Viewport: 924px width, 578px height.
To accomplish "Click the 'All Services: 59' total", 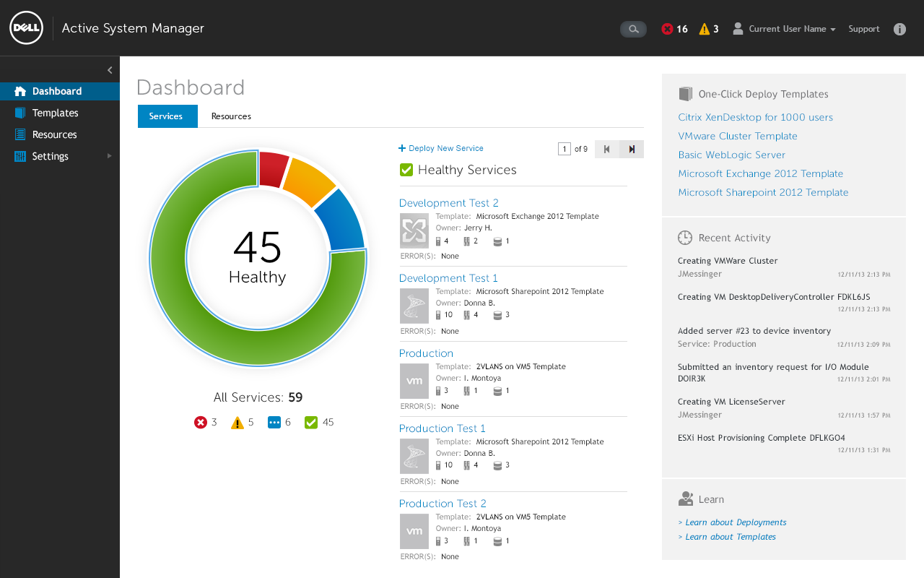I will point(258,397).
